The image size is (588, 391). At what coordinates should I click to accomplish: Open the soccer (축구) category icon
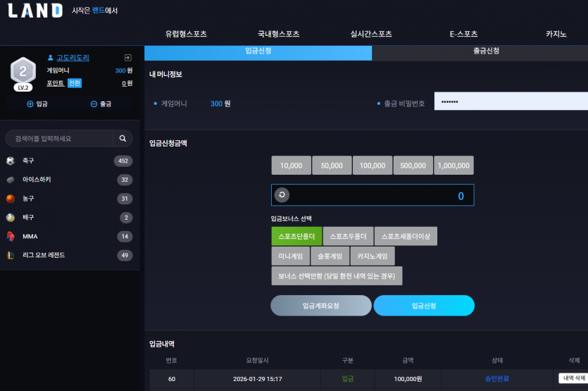coord(11,161)
